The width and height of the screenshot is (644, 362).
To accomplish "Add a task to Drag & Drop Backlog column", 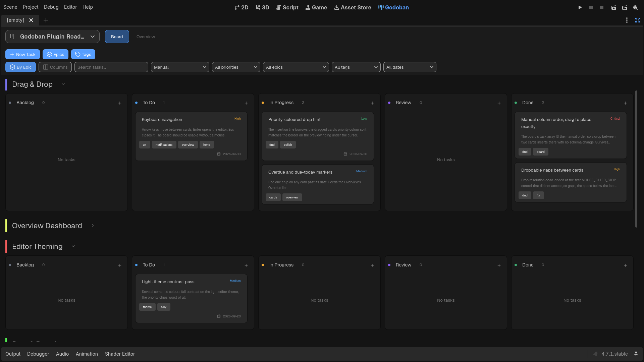I will [x=120, y=103].
